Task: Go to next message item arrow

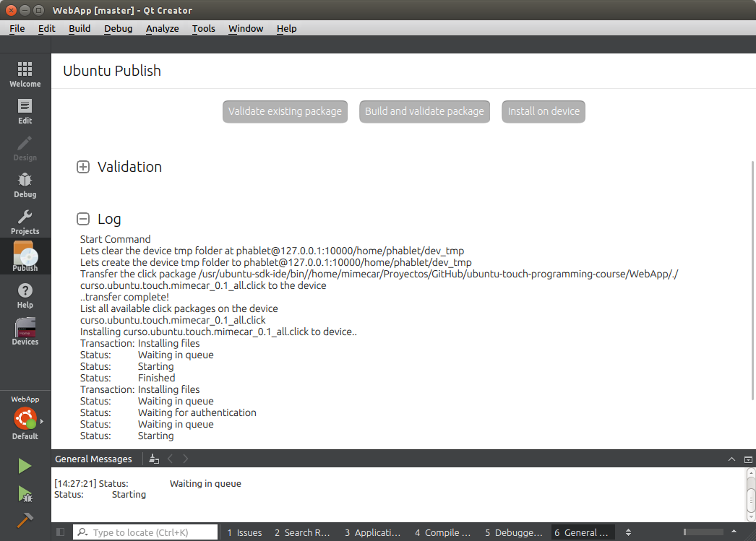Action: point(186,459)
